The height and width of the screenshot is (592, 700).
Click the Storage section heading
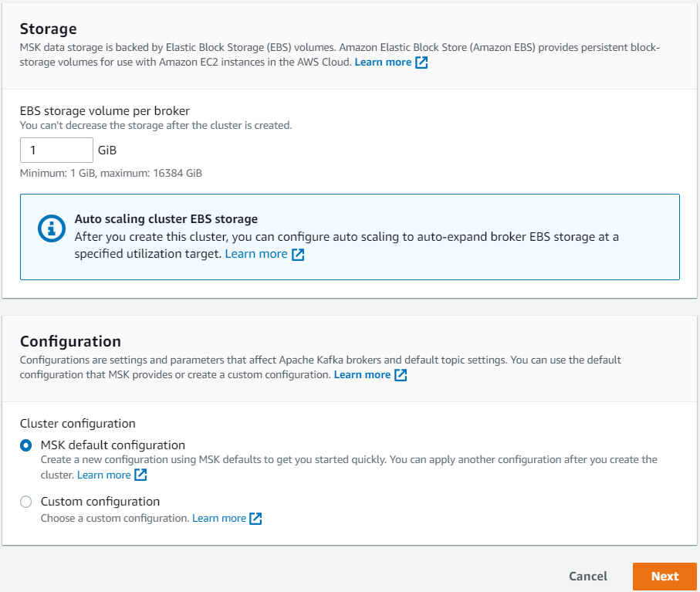click(48, 29)
